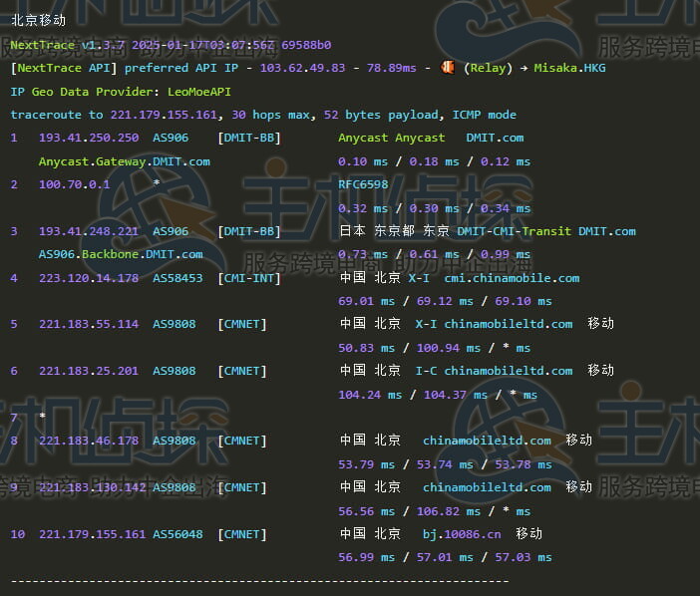Click the Misaka.HKG relay node text

[x=569, y=68]
